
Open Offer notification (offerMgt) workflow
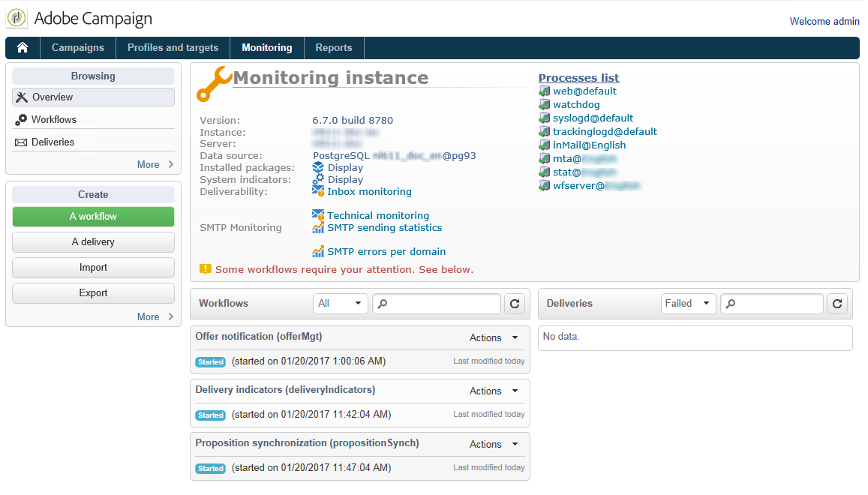259,336
